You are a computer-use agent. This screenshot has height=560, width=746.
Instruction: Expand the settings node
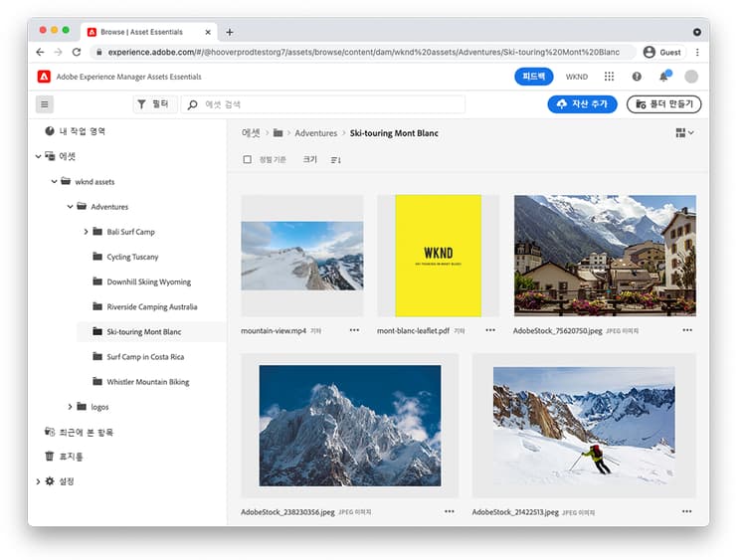coord(38,481)
